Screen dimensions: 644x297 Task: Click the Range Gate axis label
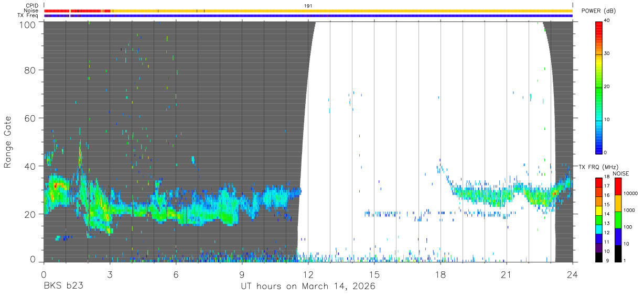click(x=8, y=141)
